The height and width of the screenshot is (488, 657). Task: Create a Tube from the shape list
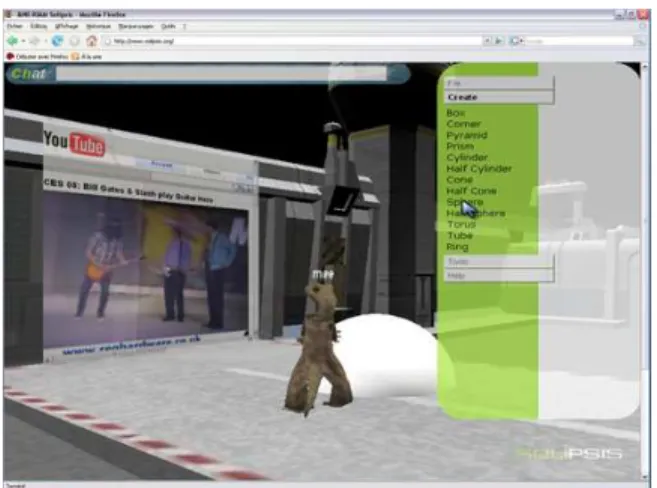coord(460,235)
